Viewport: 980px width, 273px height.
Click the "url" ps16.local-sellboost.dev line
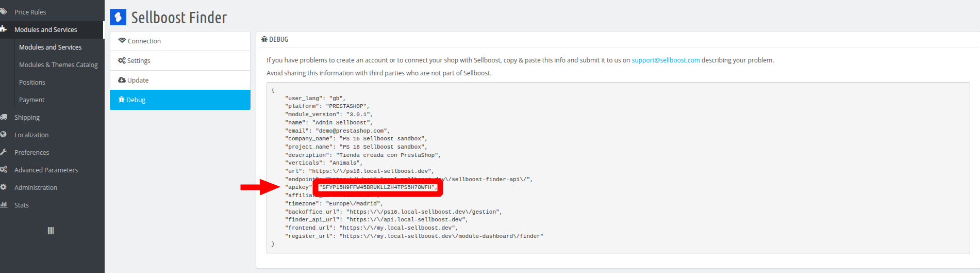pos(359,171)
